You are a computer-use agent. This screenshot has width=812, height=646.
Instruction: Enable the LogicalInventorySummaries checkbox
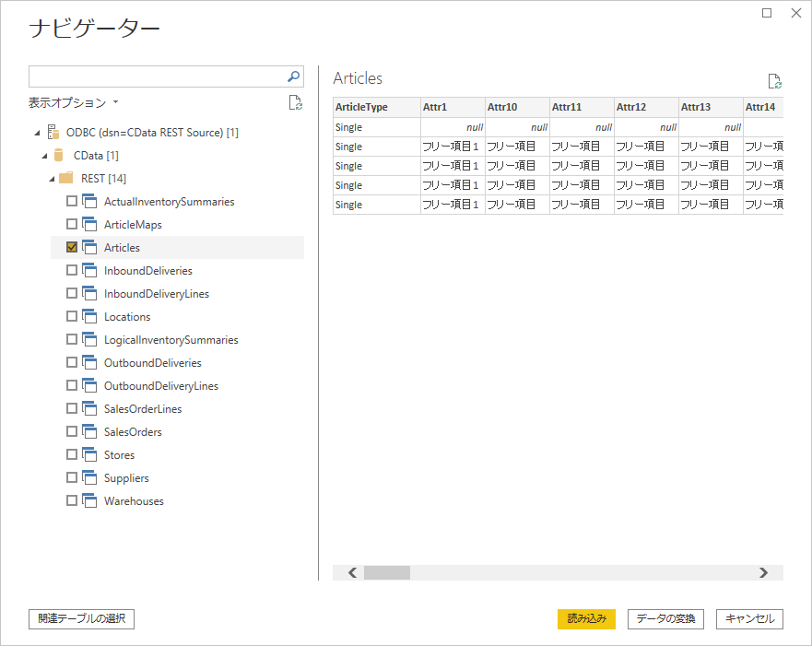click(x=72, y=339)
